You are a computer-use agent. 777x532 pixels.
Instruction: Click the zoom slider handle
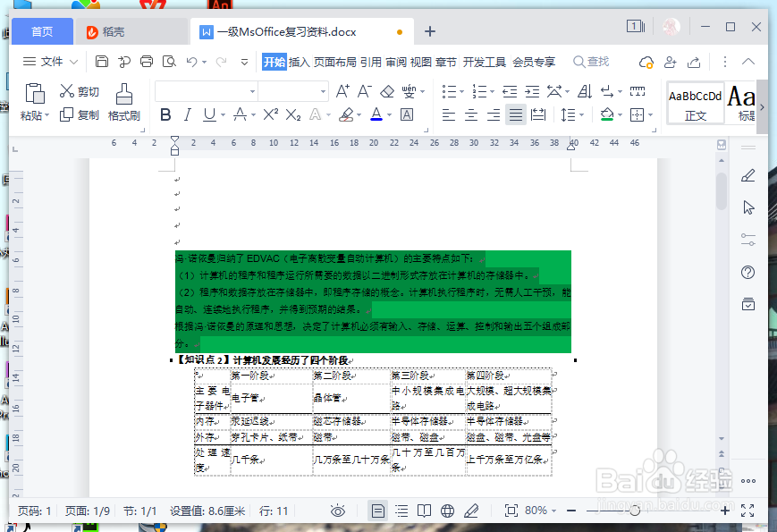coord(635,511)
